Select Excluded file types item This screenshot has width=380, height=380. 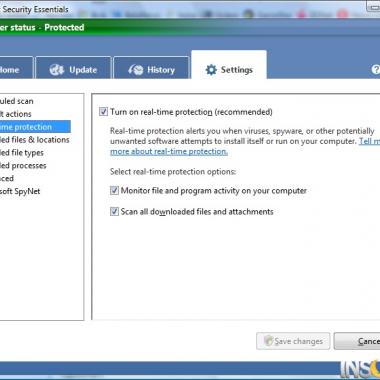pos(22,153)
